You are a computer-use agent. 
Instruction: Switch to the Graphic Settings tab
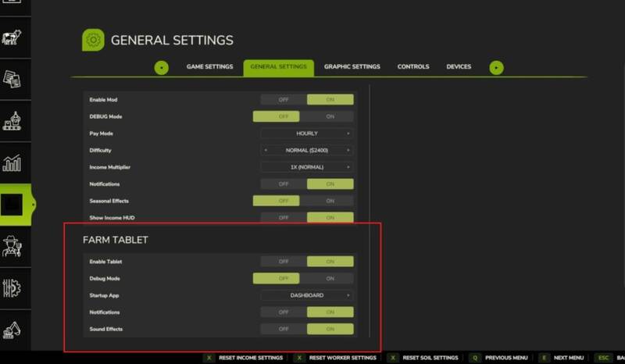pyautogui.click(x=352, y=67)
